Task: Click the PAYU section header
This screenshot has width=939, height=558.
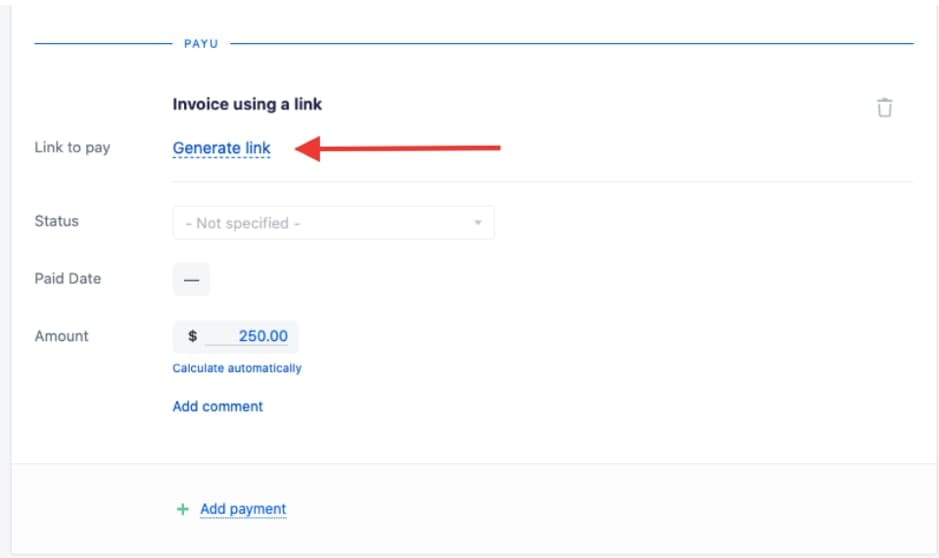Action: (201, 44)
